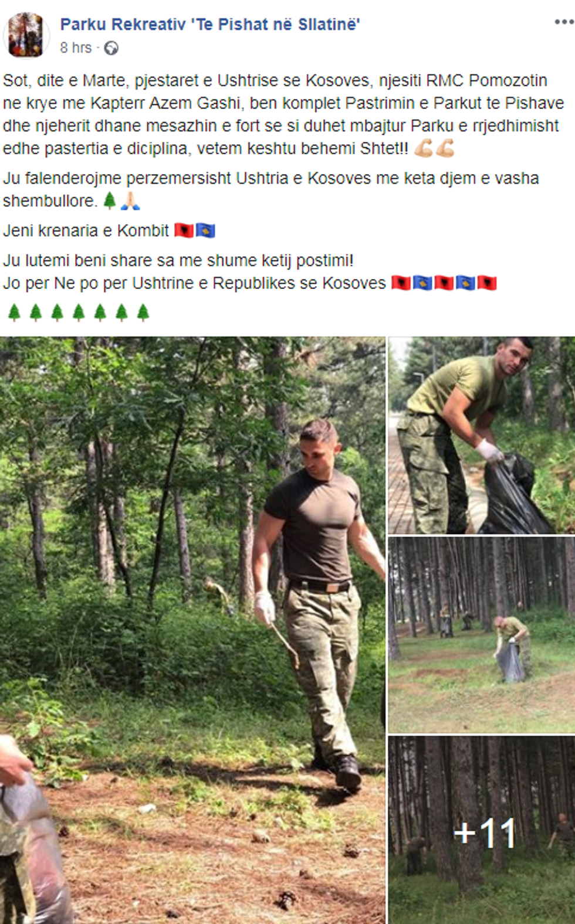The height and width of the screenshot is (924, 575).
Task: Click the Albanian flag after 'Kombit'
Action: 184,230
